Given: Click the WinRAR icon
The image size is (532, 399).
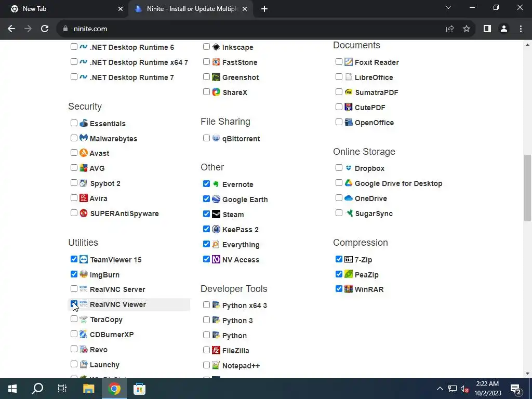Looking at the screenshot, I should coord(349,289).
